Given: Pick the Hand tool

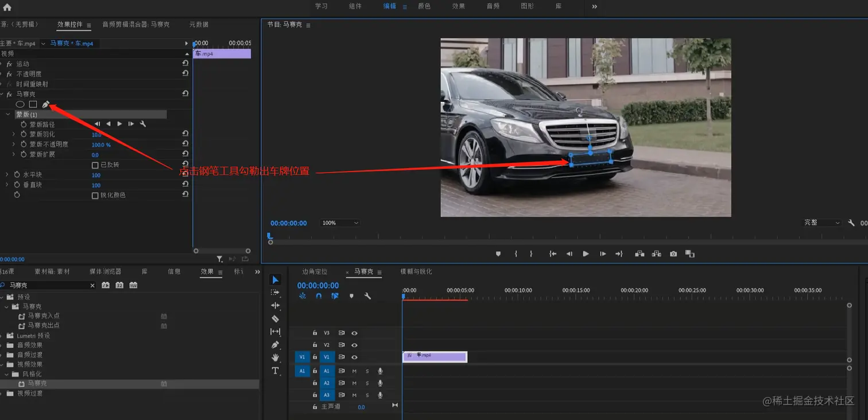Looking at the screenshot, I should (276, 357).
